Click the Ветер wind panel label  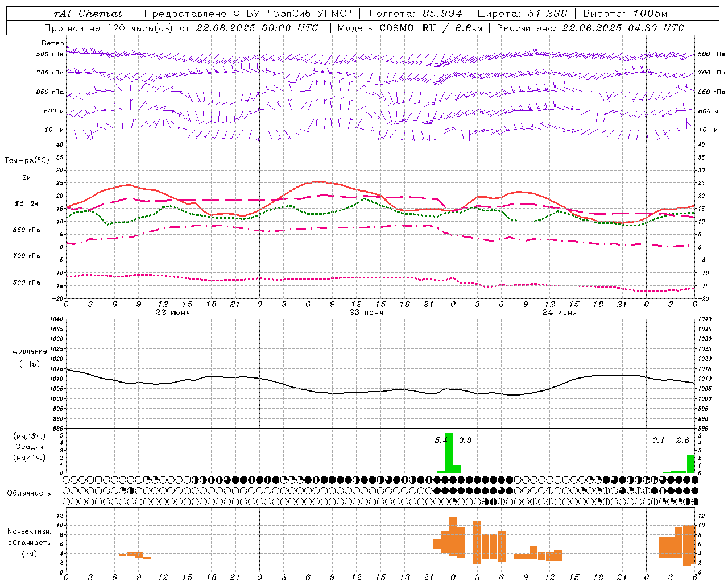52,43
